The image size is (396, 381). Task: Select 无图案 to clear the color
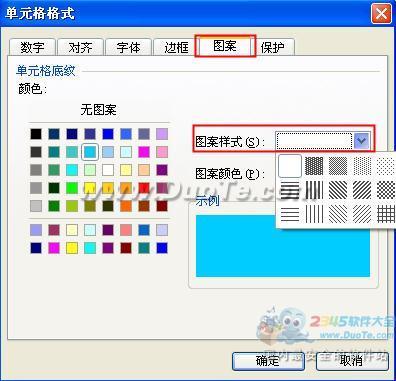(99, 110)
